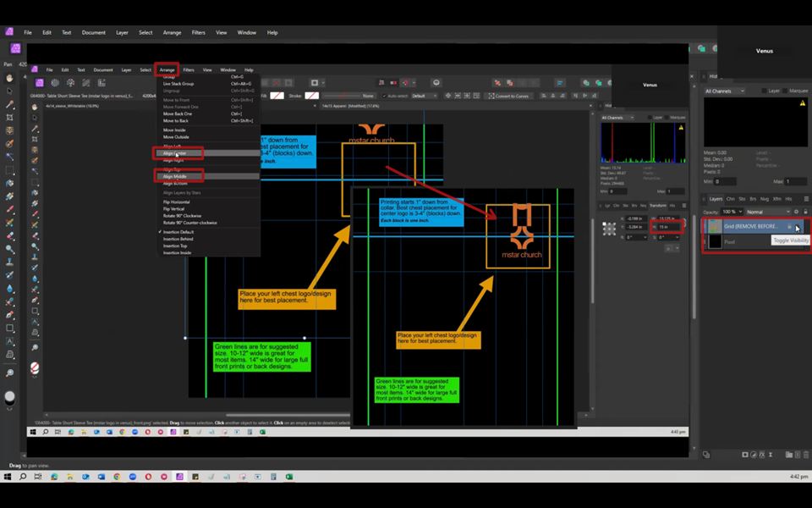Click the histogram yellow warning triangle at far right
Screen dimensions: 812x508
803,103
